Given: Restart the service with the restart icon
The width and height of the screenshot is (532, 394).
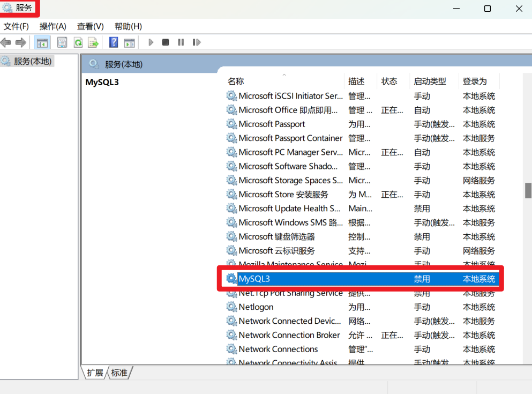Looking at the screenshot, I should pos(197,42).
